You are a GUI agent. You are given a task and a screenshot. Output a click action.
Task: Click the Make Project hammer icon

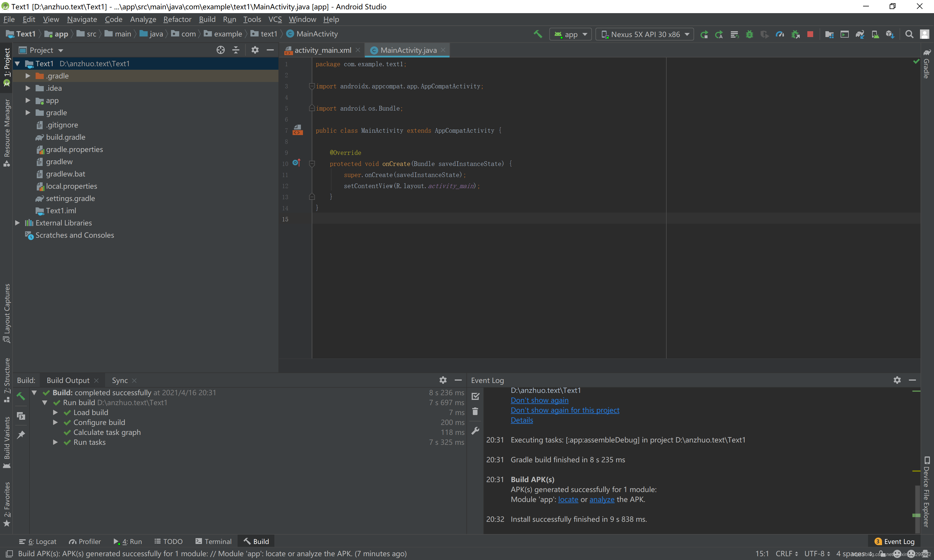(x=538, y=34)
